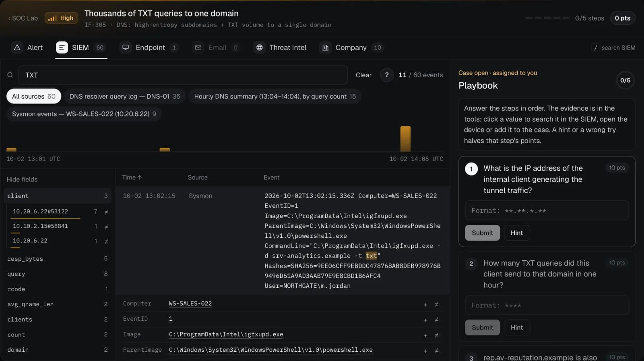
Task: Request a Hint for step 2
Action: click(517, 327)
